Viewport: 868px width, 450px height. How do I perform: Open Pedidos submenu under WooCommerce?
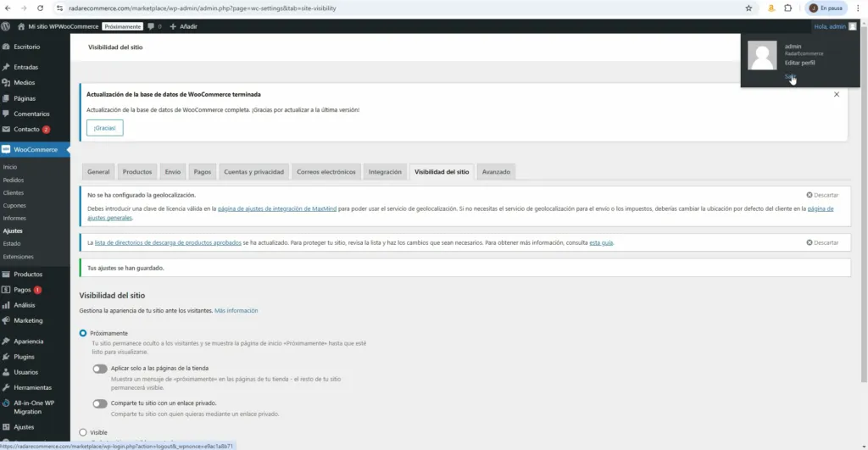point(14,180)
